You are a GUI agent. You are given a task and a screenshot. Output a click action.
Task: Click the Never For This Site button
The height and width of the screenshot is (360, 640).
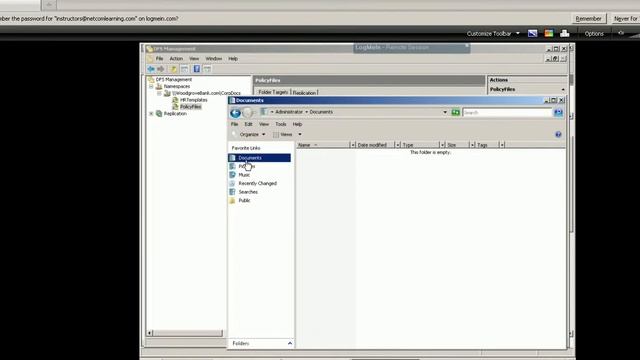click(625, 19)
